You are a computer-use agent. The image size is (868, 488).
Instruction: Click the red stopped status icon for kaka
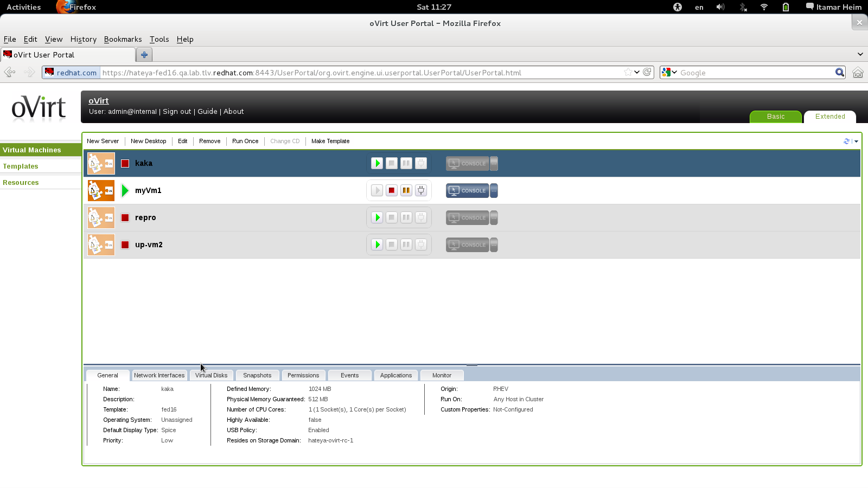[125, 163]
